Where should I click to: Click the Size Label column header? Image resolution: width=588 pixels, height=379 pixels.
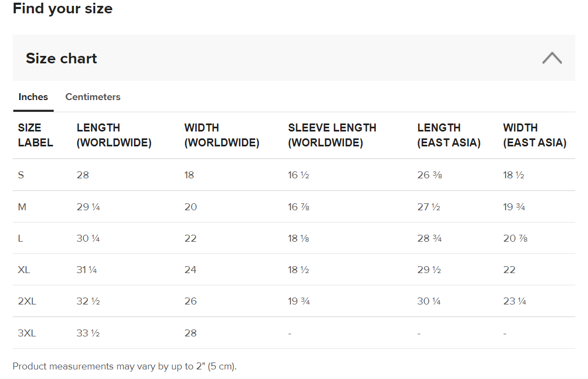point(36,135)
